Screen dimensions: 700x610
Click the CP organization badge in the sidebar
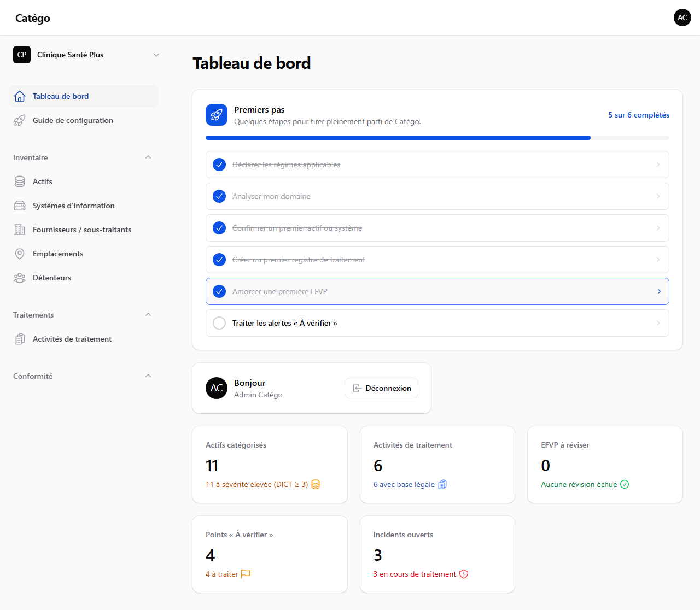click(22, 55)
